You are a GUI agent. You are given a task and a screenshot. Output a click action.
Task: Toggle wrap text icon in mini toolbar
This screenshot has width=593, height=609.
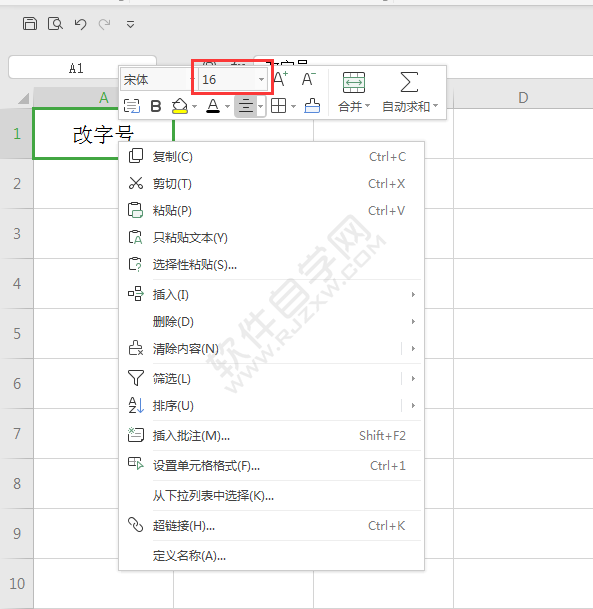(132, 106)
